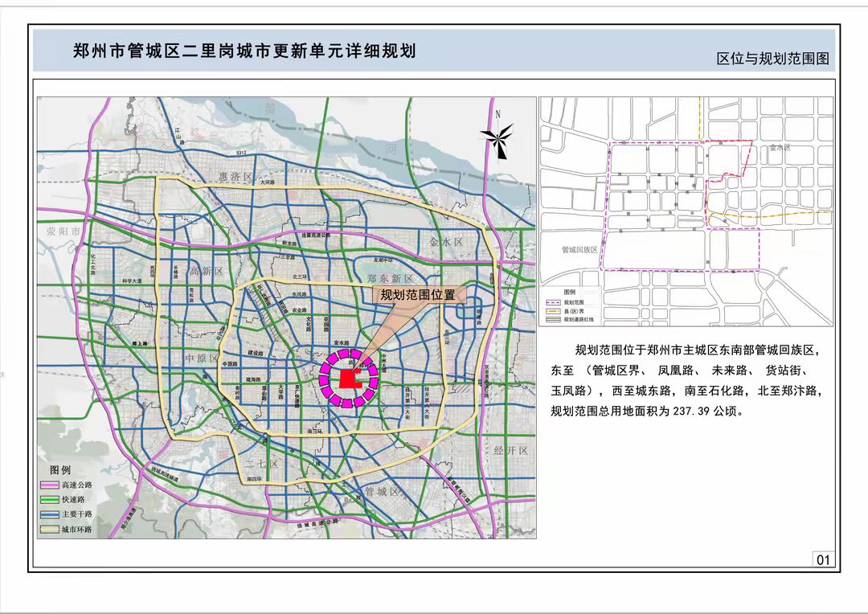
Task: Click the 主要干路 blue legend swatch
Action: pos(54,514)
